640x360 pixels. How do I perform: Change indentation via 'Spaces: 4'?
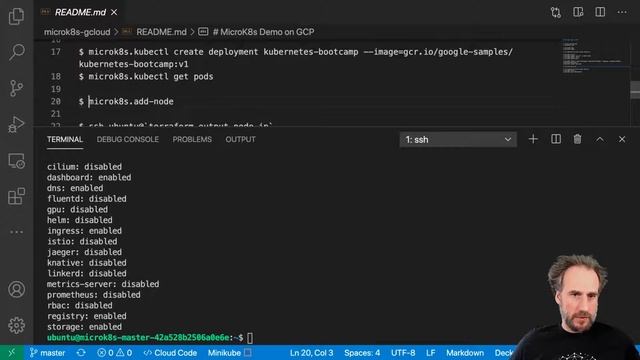[x=362, y=353]
